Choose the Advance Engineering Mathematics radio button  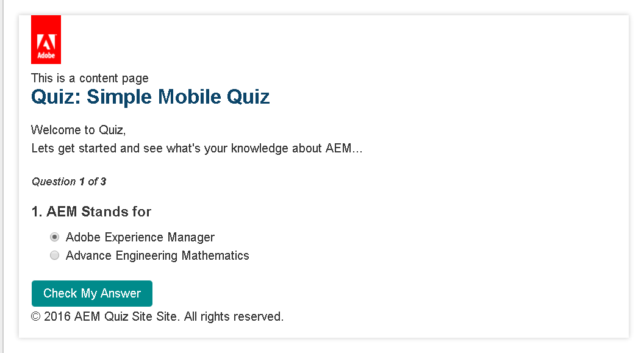[55, 255]
